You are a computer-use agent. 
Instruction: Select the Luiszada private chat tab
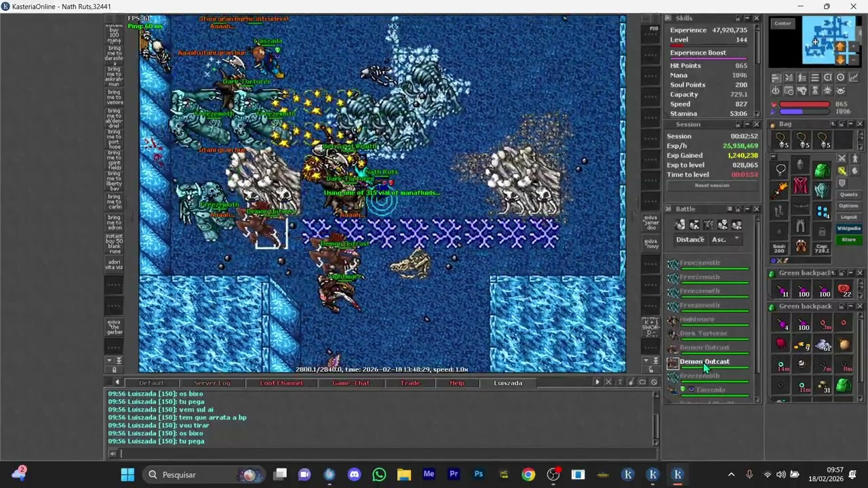coord(508,383)
